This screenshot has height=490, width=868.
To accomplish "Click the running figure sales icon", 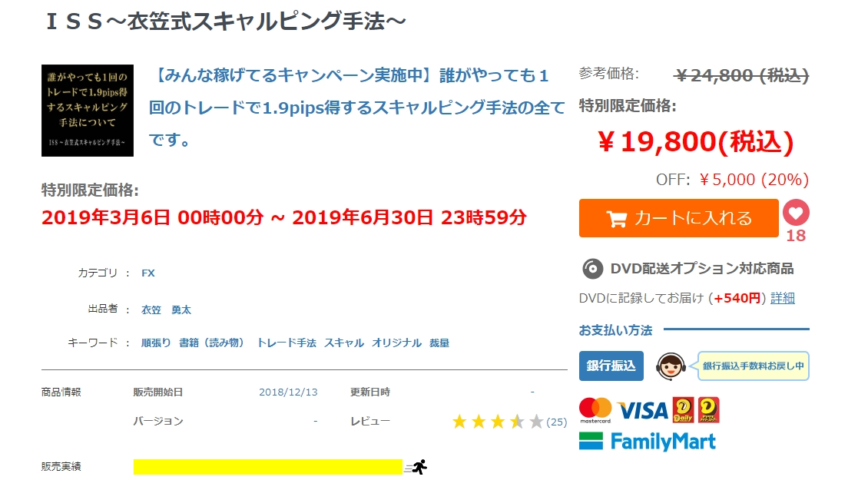I will (418, 466).
